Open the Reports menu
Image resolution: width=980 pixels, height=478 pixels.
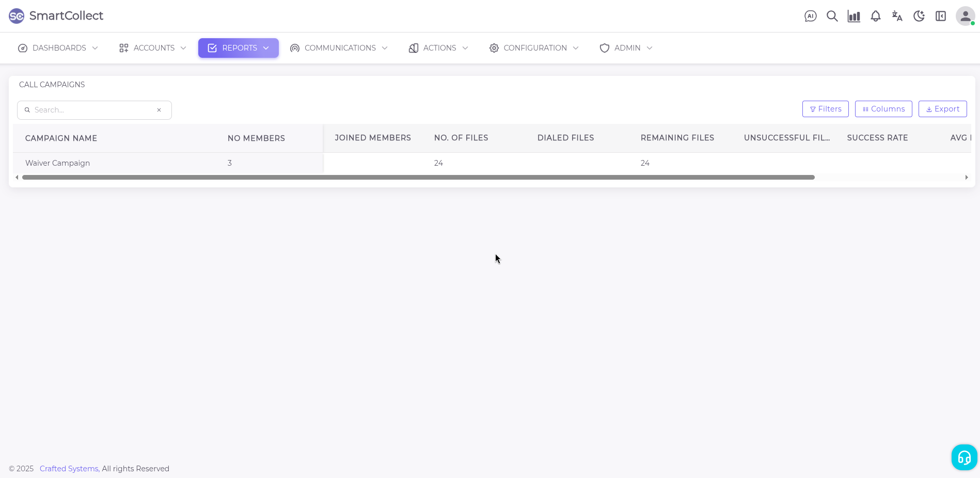[x=238, y=48]
